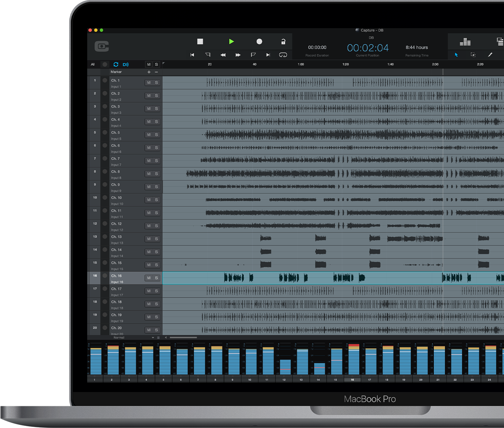The image size is (504, 428).
Task: Click meter channel 12 level bar
Action: pos(285,367)
